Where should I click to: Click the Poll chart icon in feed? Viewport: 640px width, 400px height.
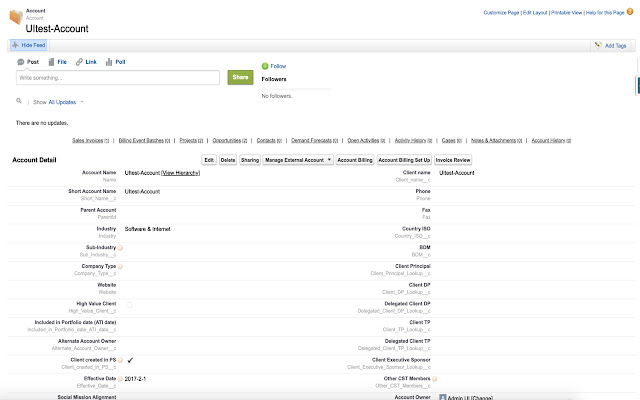[108, 62]
